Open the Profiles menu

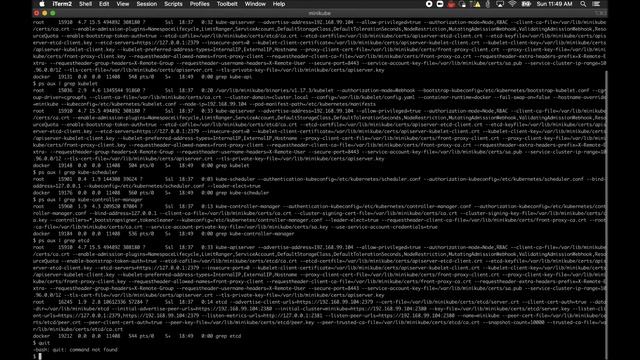pyautogui.click(x=200, y=4)
